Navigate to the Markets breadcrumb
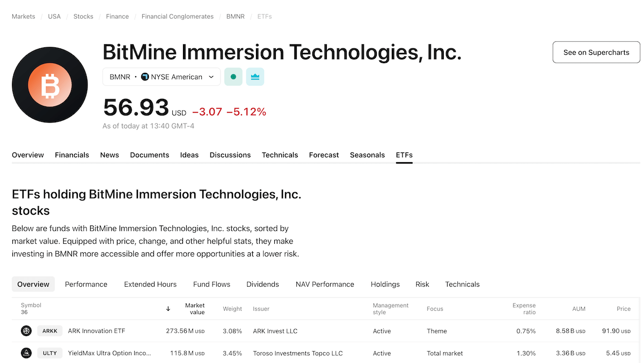This screenshot has height=363, width=644. coord(24,17)
